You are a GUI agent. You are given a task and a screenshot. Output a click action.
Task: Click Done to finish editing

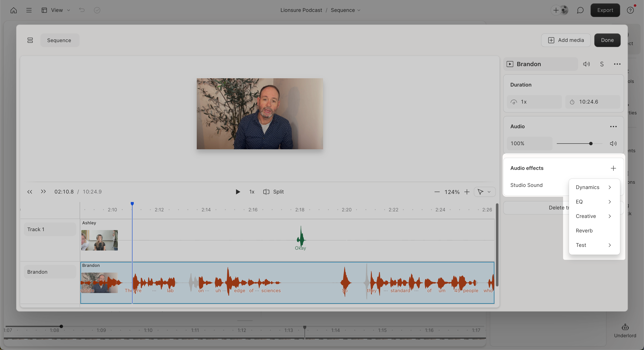pyautogui.click(x=607, y=40)
